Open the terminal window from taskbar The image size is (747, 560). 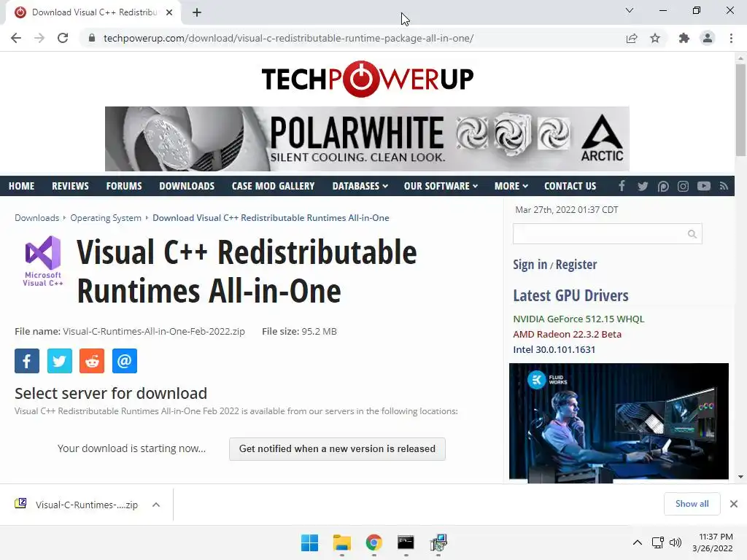pos(406,542)
